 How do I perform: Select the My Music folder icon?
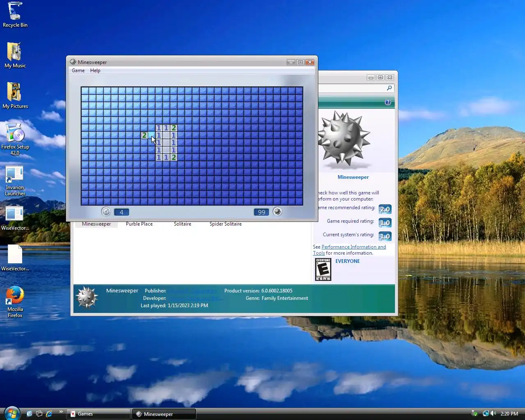pos(15,55)
